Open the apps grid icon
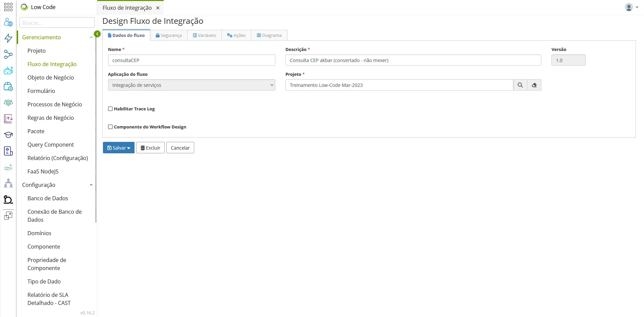 8,7
